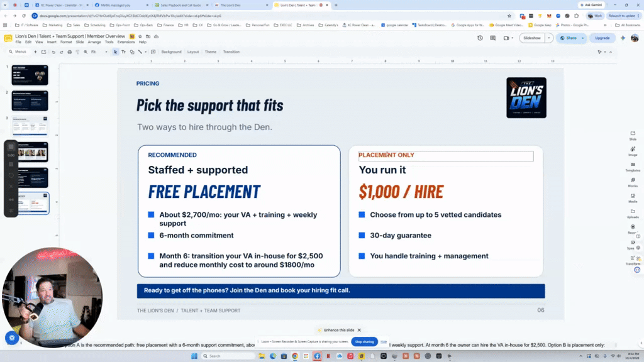Screen dimensions: 644x362
Task: Click the Upgrade button
Action: [602, 38]
